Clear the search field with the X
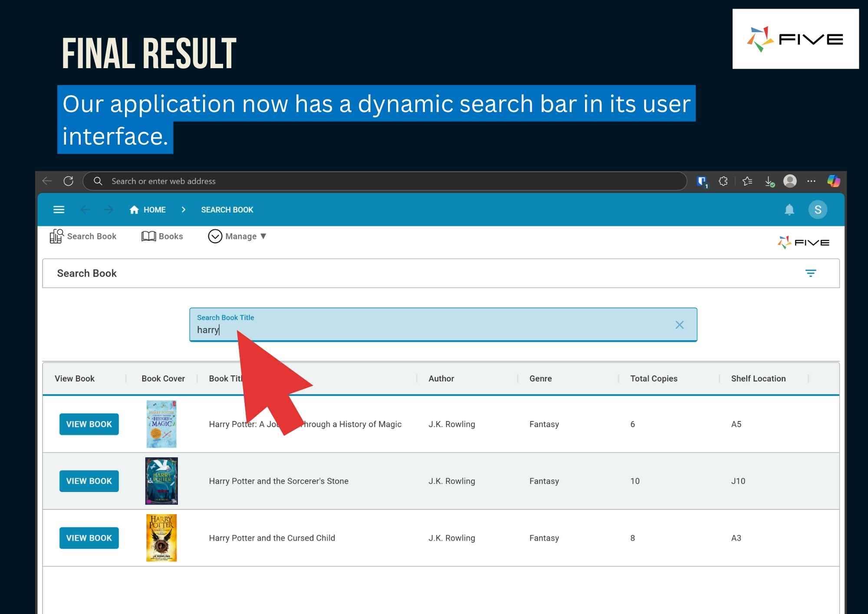The width and height of the screenshot is (868, 614). (x=679, y=324)
